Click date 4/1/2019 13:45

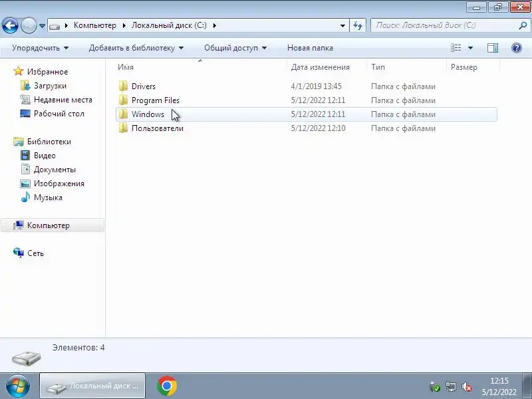tap(317, 86)
